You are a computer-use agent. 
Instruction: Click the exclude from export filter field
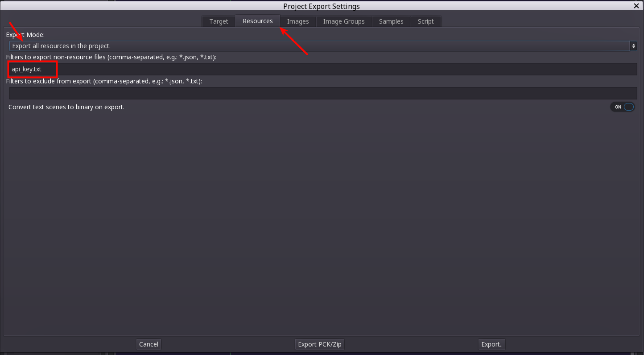click(323, 93)
